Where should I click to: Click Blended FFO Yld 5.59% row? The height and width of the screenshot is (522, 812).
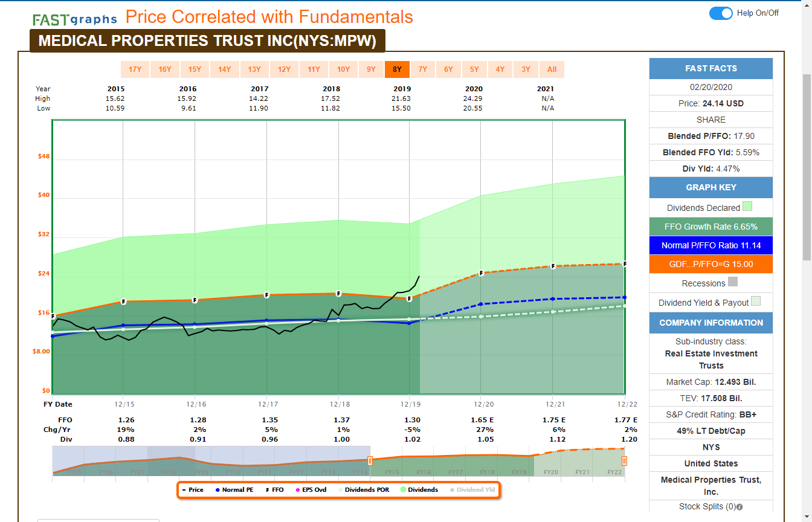[x=711, y=152]
